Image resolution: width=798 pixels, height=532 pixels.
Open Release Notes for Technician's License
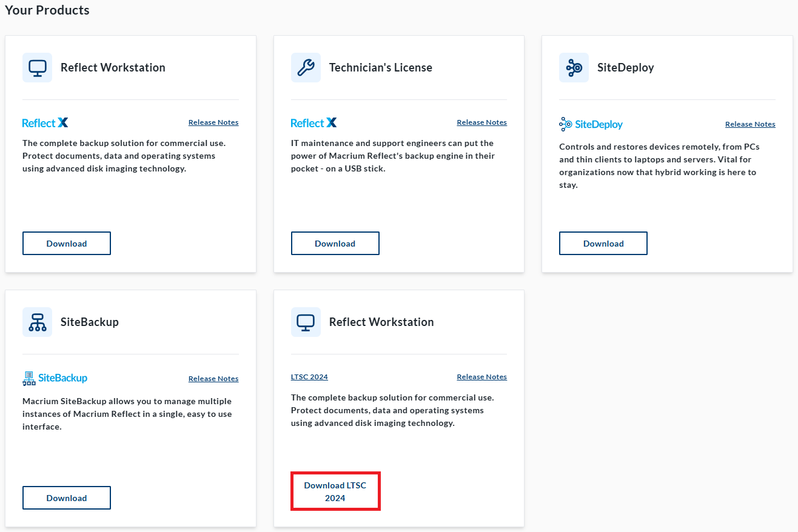point(481,122)
